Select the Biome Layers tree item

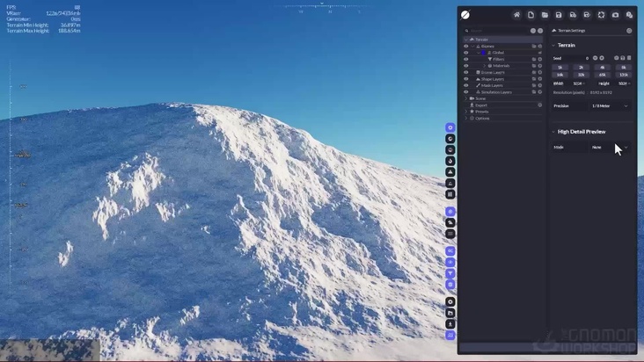pyautogui.click(x=493, y=73)
